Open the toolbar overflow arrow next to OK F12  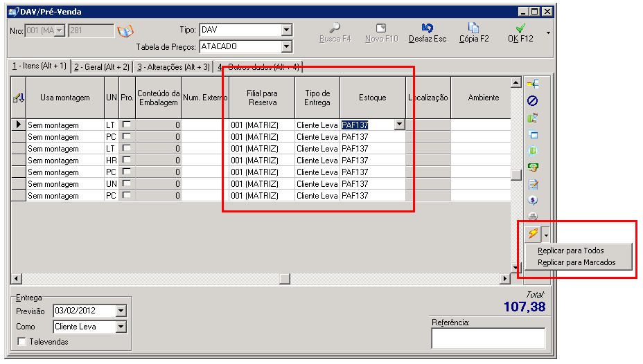548,33
